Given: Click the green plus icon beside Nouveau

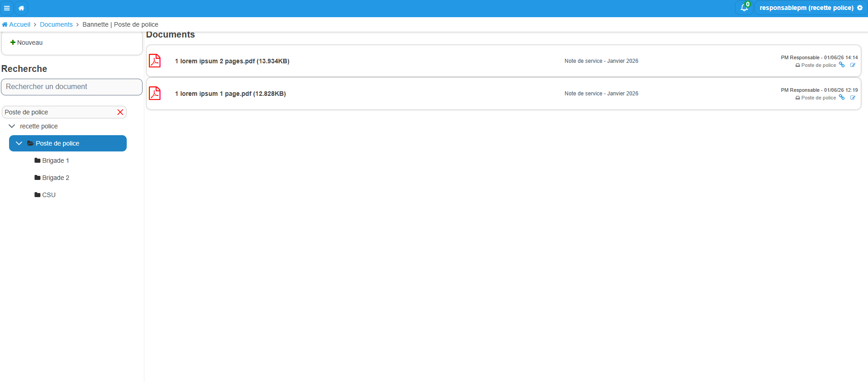Looking at the screenshot, I should (x=13, y=42).
